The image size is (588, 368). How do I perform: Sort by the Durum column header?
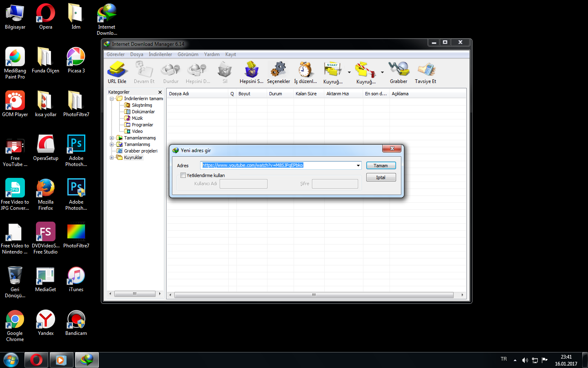[281, 94]
